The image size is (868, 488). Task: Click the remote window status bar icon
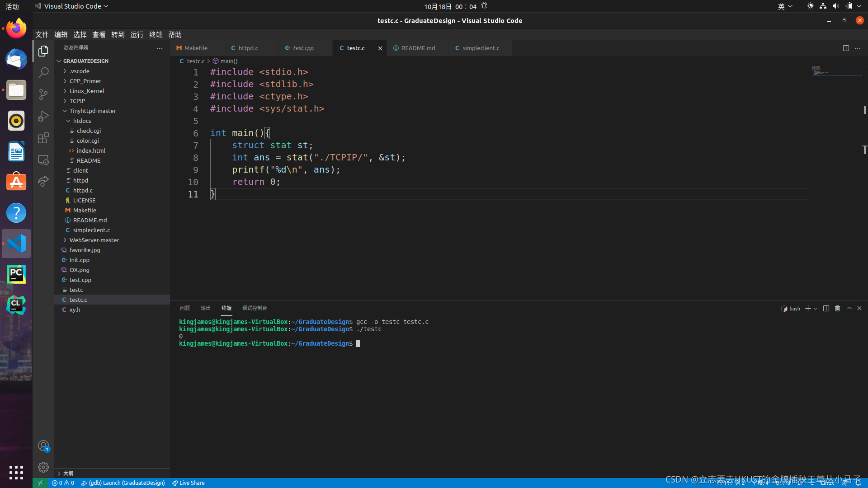click(x=40, y=483)
